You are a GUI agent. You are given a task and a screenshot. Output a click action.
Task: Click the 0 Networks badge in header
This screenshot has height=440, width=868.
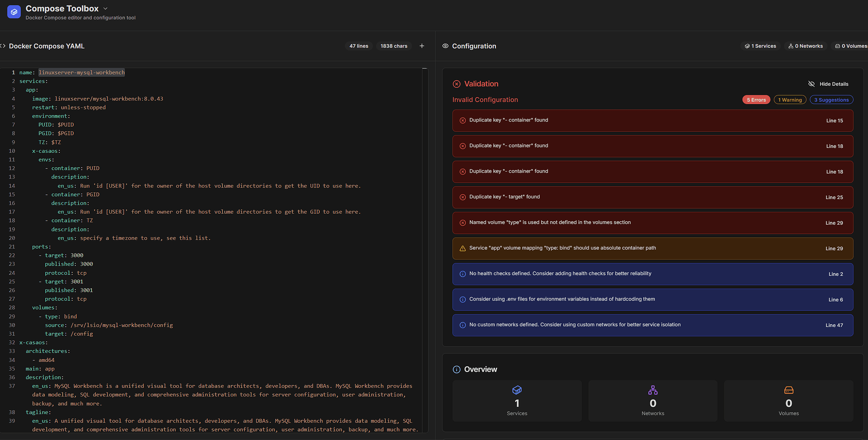click(x=806, y=46)
